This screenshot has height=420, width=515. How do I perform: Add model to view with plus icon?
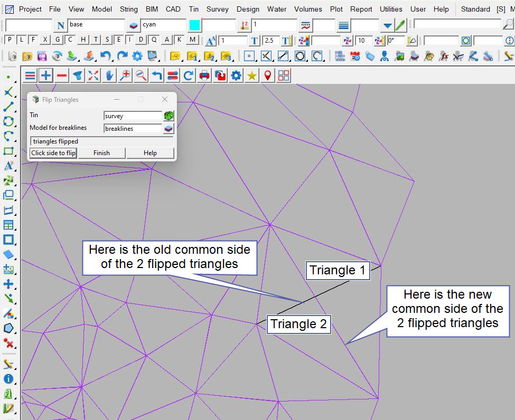pyautogui.click(x=46, y=76)
